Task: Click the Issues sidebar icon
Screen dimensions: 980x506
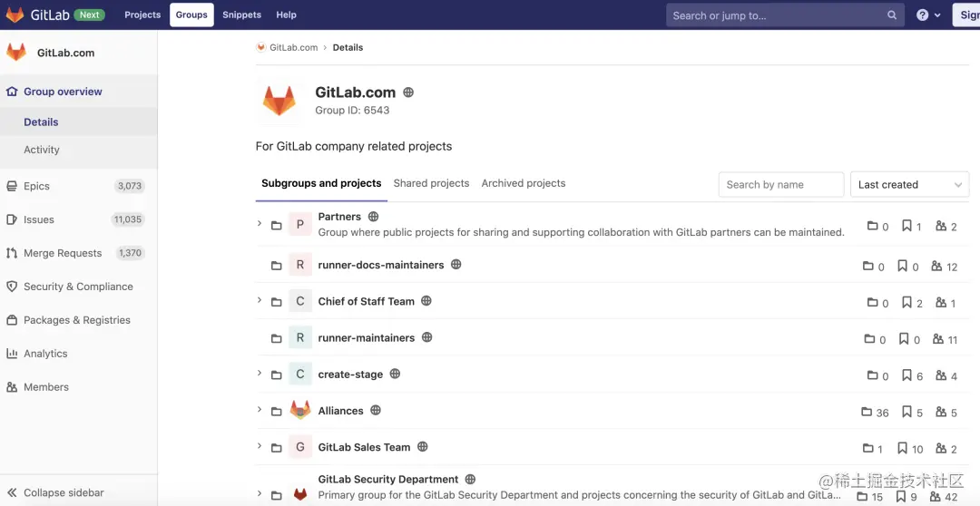Action: [11, 219]
